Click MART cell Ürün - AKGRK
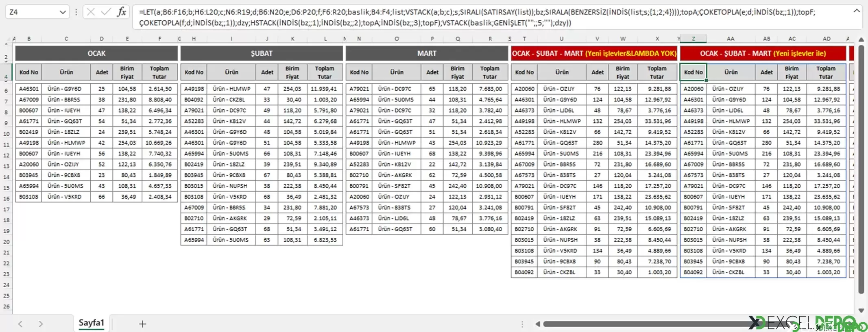 (397, 175)
